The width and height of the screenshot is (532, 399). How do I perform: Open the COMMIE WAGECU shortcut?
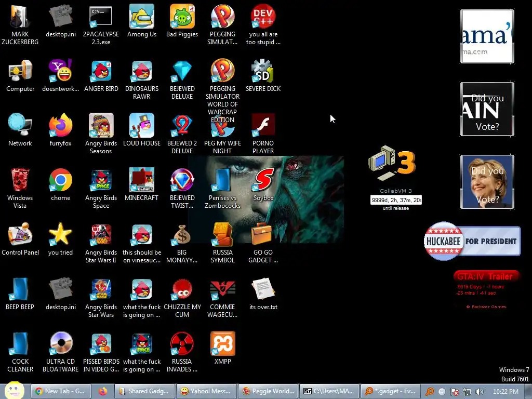222,298
